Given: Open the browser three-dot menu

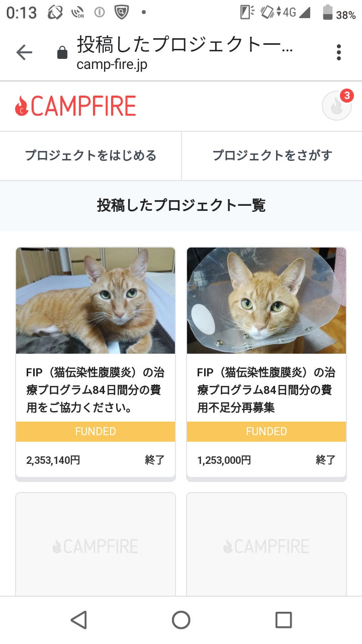Looking at the screenshot, I should pos(339,52).
